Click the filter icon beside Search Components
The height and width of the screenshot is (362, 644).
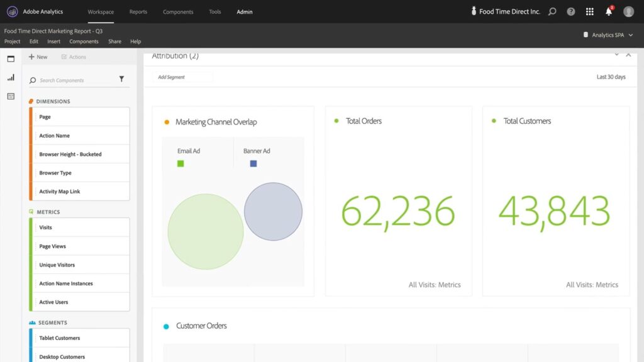122,80
